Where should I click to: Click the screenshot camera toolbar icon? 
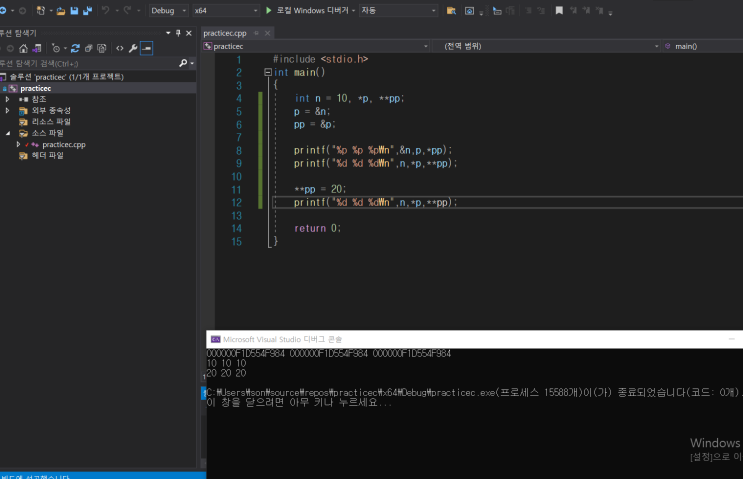coord(469,10)
